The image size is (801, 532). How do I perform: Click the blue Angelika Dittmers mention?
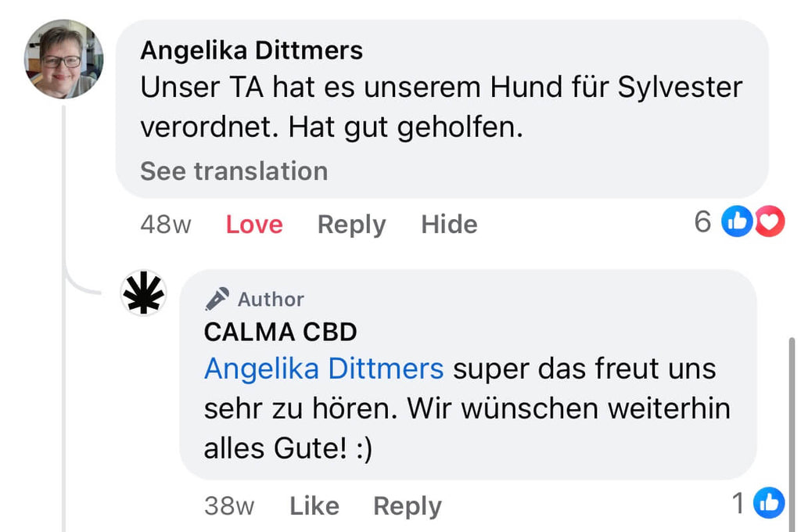(x=324, y=368)
